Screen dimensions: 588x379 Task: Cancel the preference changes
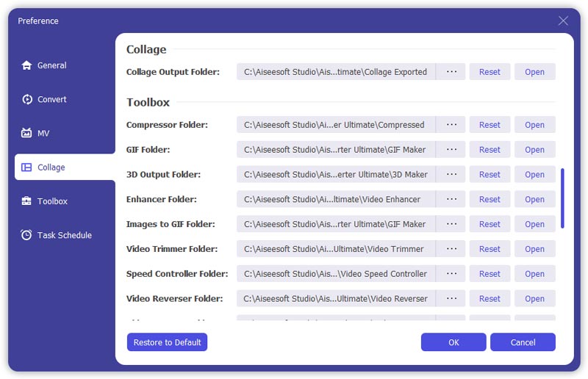[523, 342]
